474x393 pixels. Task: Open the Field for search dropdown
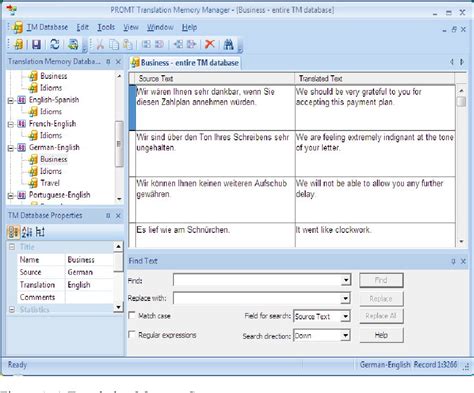(346, 316)
